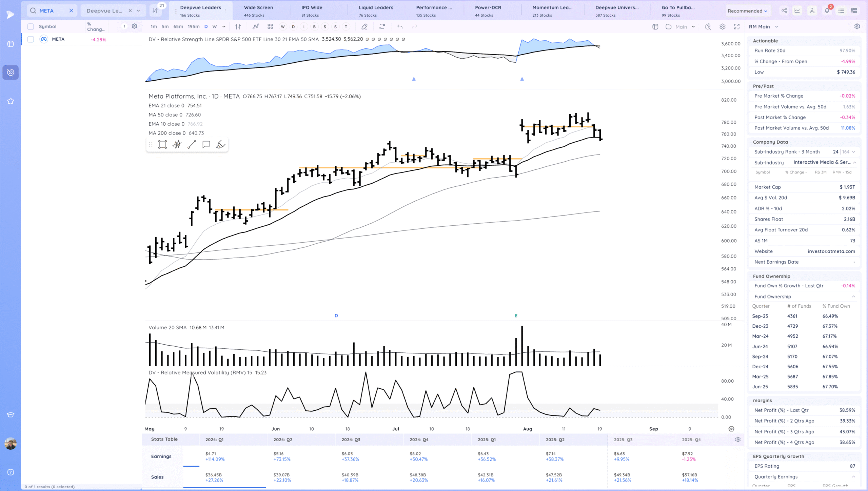Select the eraser tool in chart toolbar
Screen dimensions: 868x491
pyautogui.click(x=364, y=26)
